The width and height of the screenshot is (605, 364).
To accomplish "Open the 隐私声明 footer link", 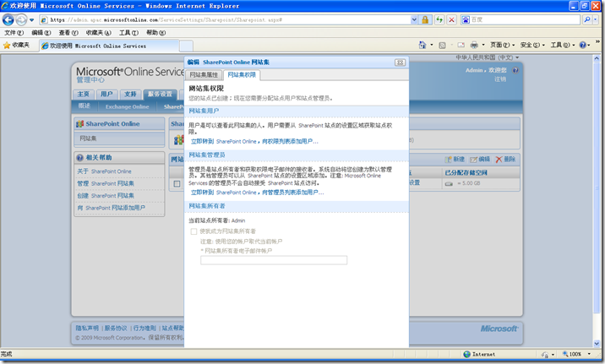I will [87, 329].
